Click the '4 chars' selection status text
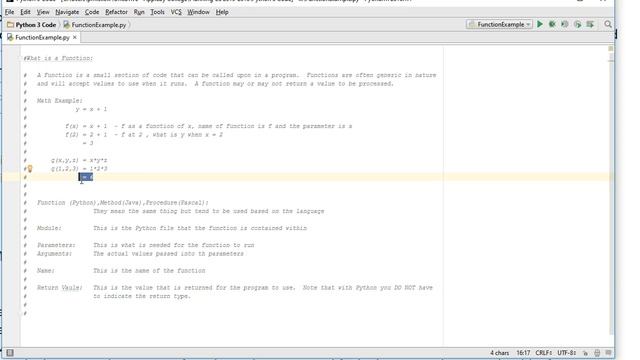The height and width of the screenshot is (360, 640). tap(500, 353)
